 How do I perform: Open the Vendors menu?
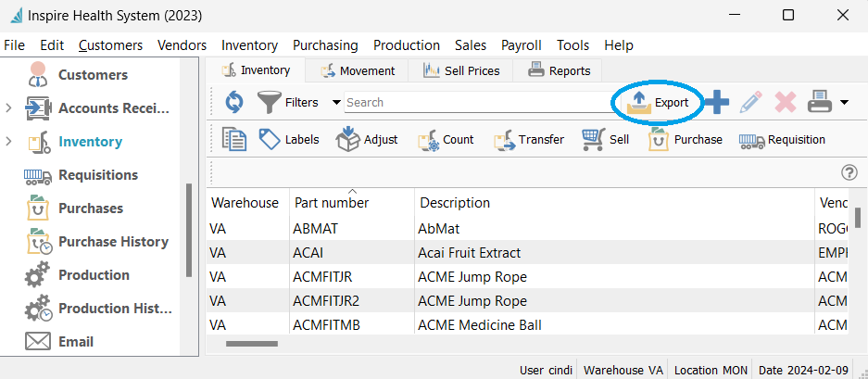click(182, 45)
